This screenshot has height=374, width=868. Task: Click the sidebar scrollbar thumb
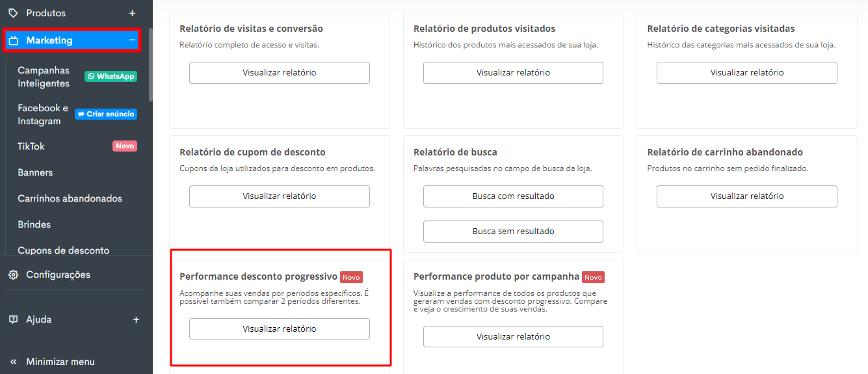point(150,64)
